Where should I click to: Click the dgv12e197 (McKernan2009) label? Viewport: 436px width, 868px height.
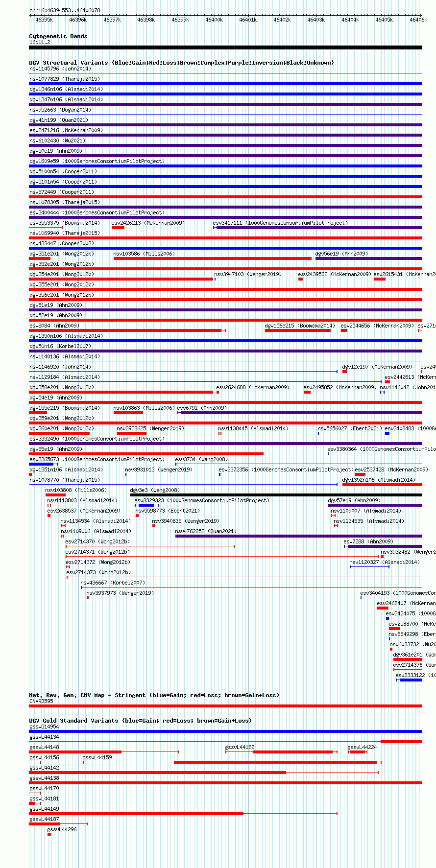pos(377,367)
